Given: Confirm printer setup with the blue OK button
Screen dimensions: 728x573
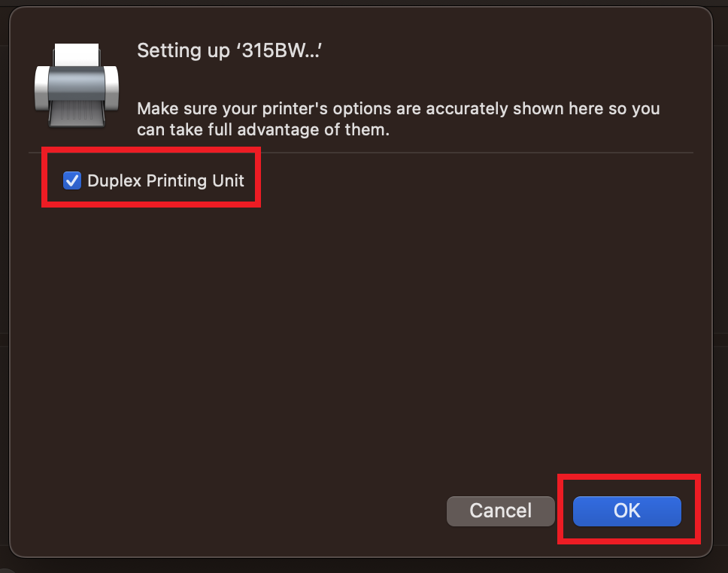Looking at the screenshot, I should [626, 511].
